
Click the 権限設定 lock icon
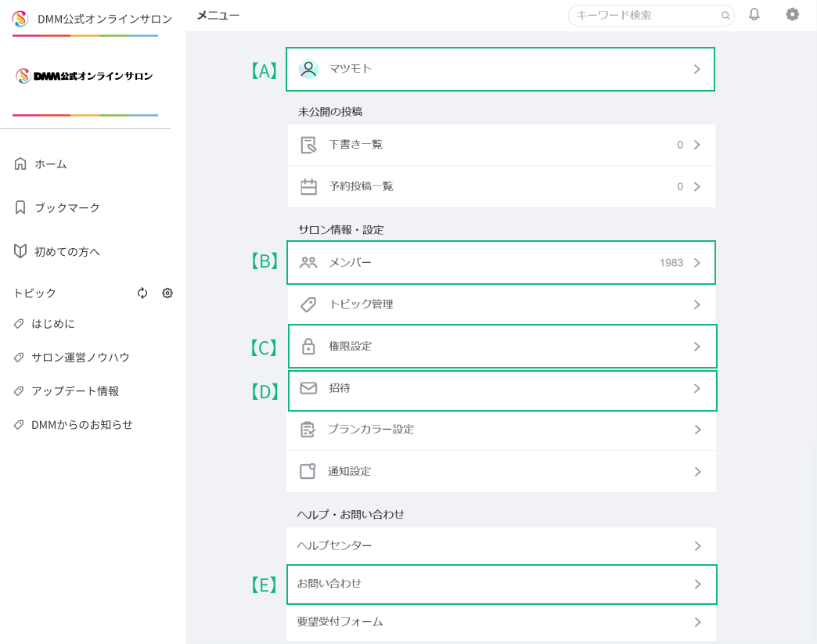(308, 347)
